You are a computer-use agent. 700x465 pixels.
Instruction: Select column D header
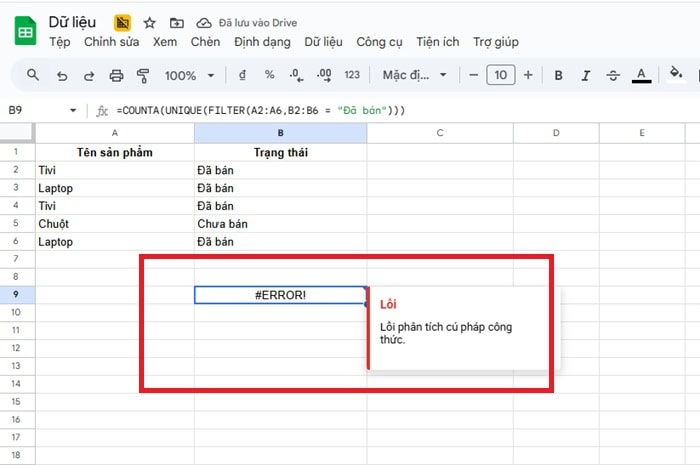tap(556, 133)
